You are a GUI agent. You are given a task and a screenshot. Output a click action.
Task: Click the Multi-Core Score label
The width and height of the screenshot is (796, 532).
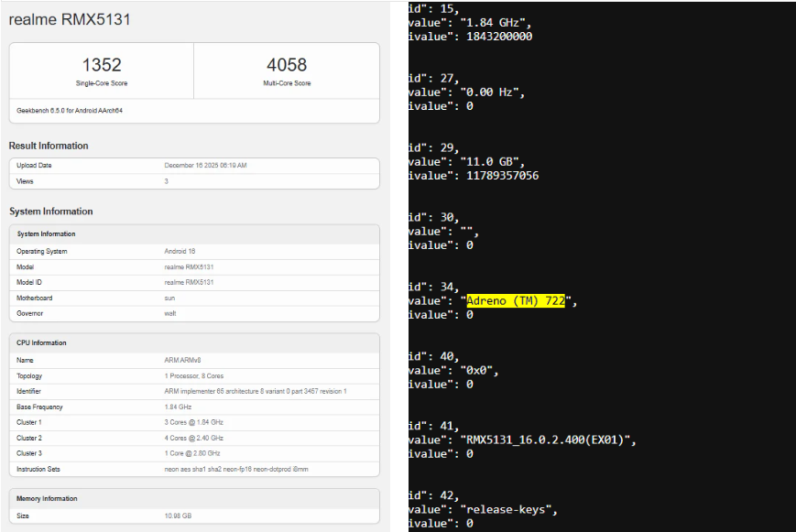287,83
